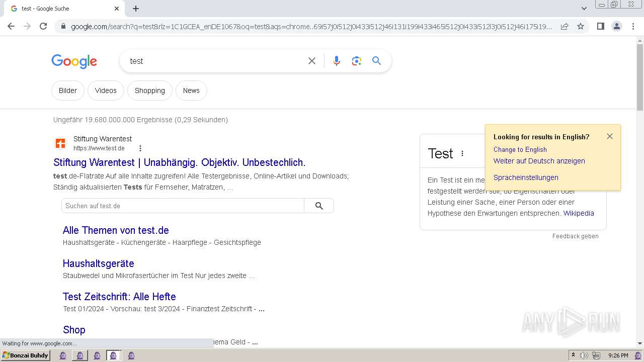Open 'Test Zeitschrift: Alle Hefte' link

(x=119, y=297)
